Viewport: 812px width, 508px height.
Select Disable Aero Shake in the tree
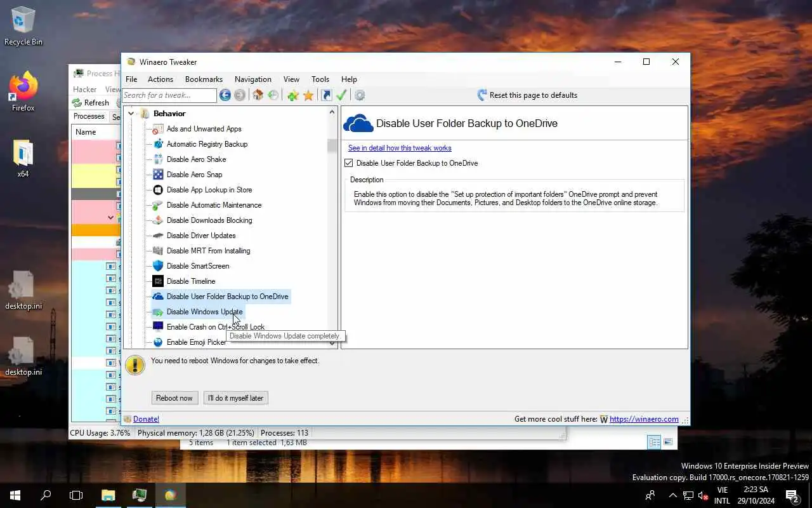[196, 159]
